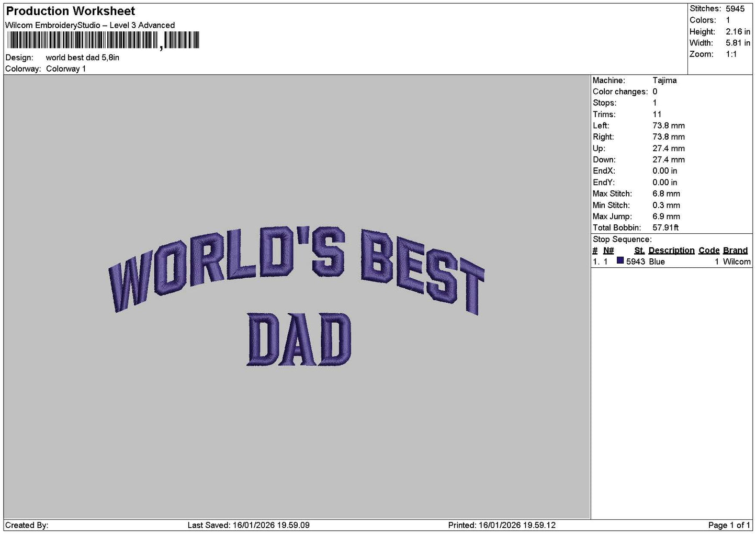Click the Width value 5.81 in
Screen dimensions: 756x534
click(x=738, y=43)
